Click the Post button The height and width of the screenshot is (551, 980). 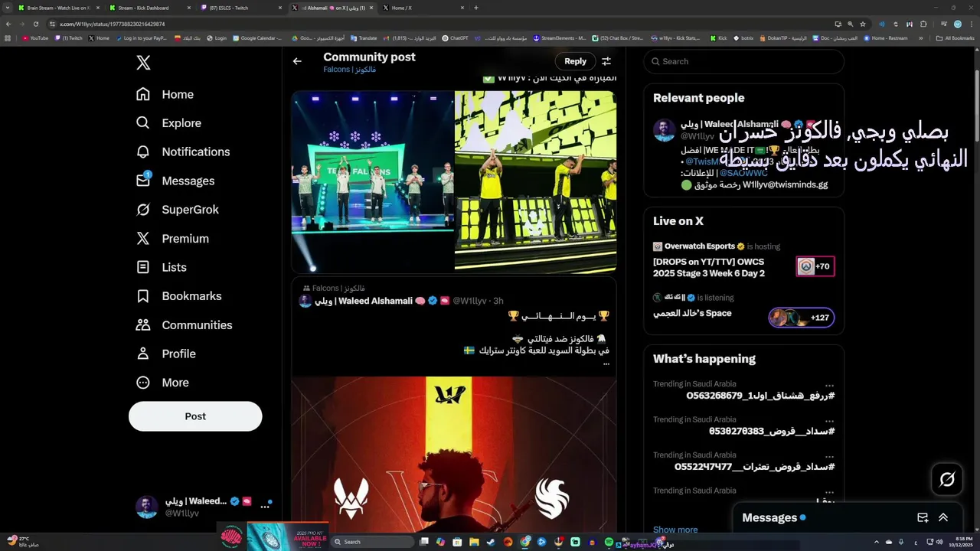tap(195, 416)
